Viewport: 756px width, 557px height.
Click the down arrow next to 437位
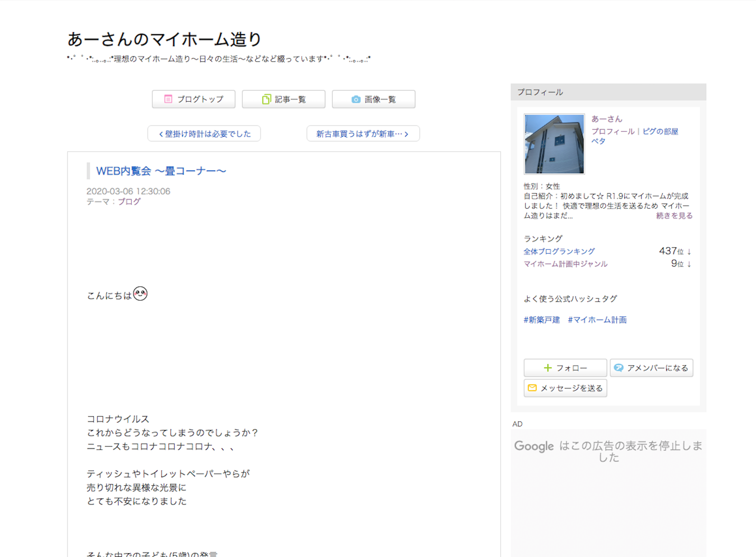[x=689, y=252]
